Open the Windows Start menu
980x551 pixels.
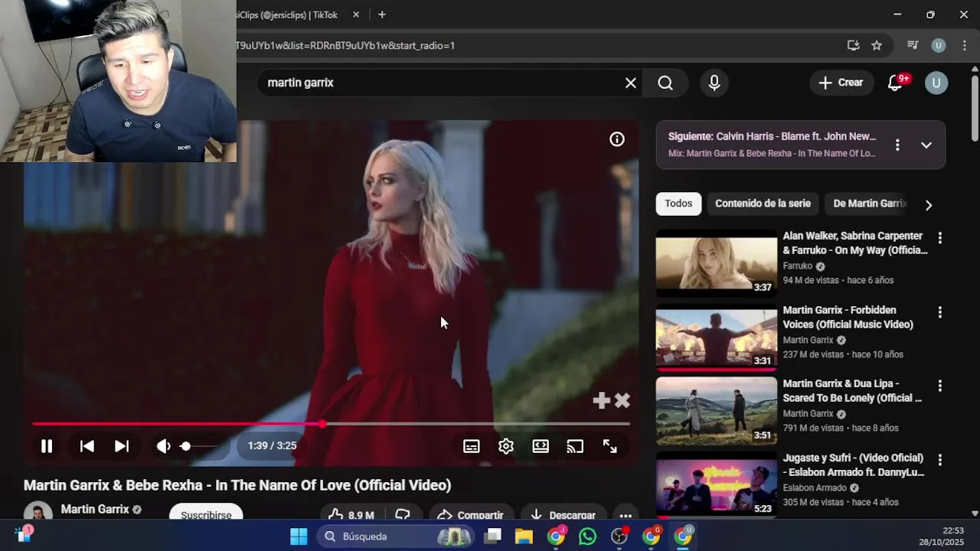[x=299, y=536]
